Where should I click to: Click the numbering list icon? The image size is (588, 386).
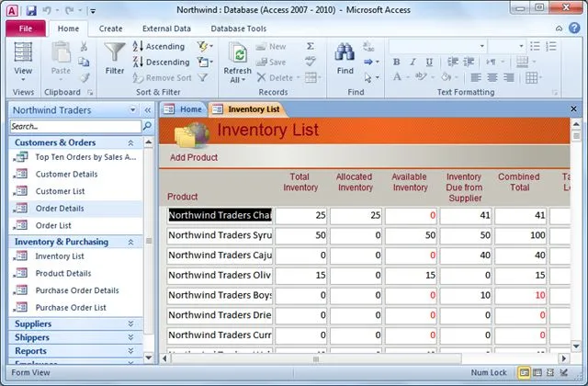(551, 47)
